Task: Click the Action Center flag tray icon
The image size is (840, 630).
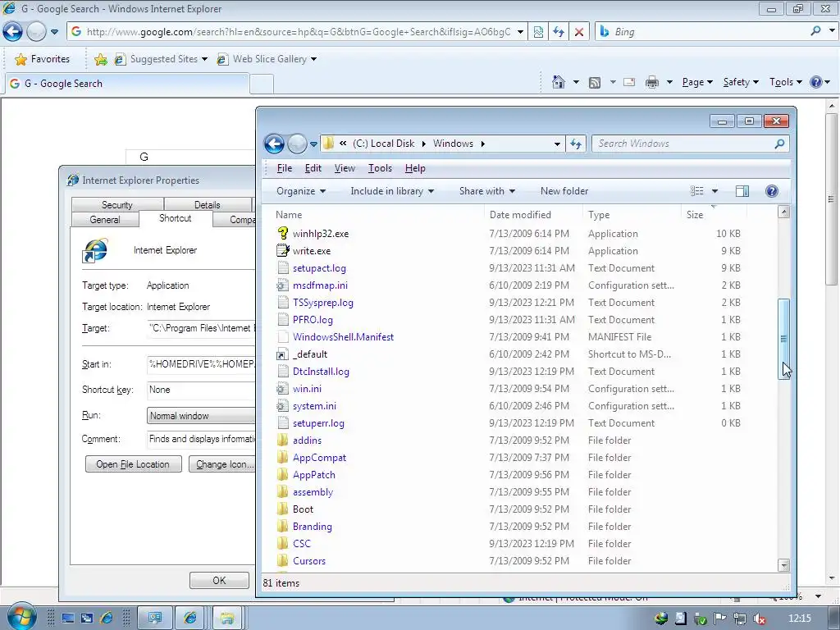Action: click(x=720, y=619)
